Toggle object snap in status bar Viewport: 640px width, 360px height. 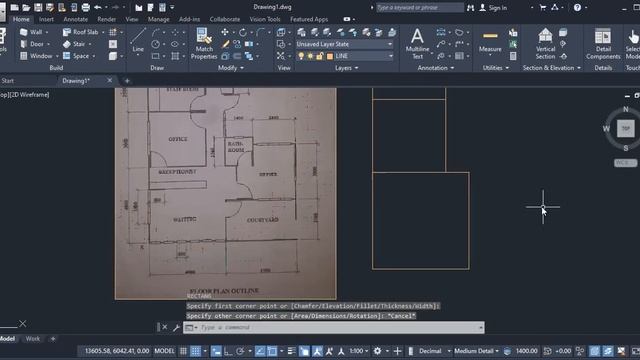point(272,351)
